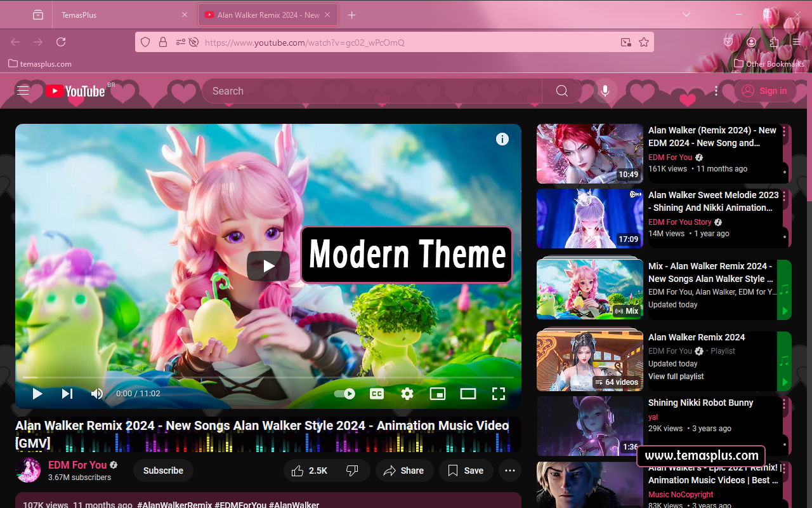This screenshot has width=812, height=508.
Task: Open the Music NoCopyright channel
Action: pyautogui.click(x=681, y=495)
